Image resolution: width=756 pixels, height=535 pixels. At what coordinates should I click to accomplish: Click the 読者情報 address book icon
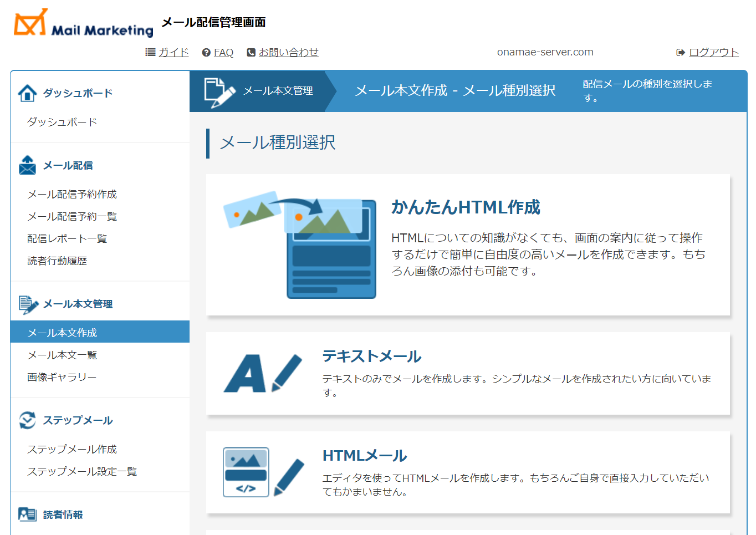coord(27,514)
